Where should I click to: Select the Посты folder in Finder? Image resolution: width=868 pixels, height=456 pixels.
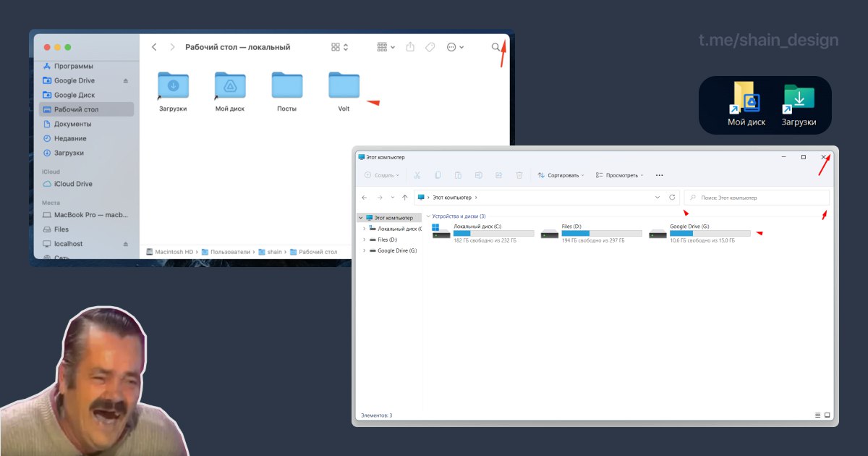click(287, 91)
